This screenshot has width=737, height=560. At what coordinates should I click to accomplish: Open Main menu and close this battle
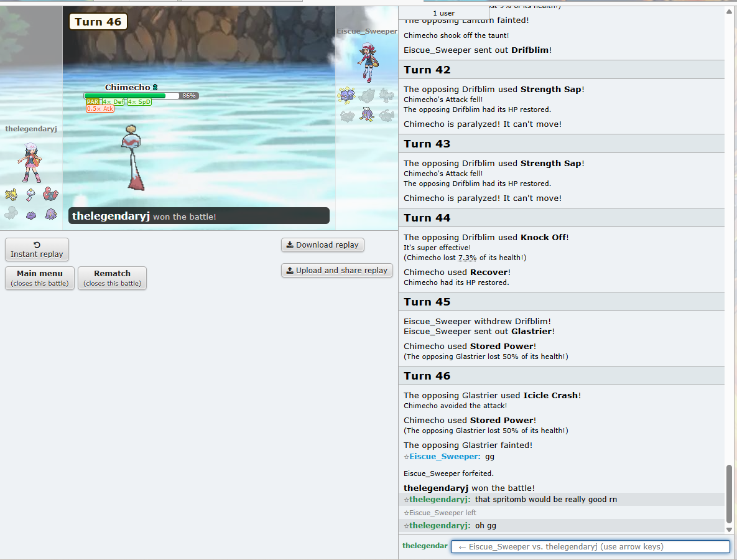40,278
